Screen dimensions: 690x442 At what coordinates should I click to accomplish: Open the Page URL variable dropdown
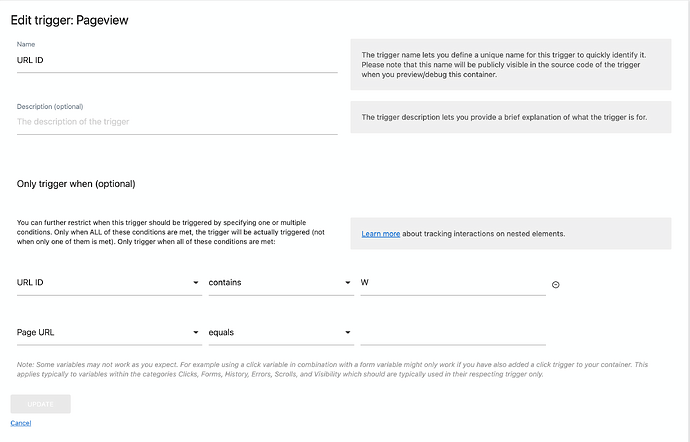click(109, 332)
